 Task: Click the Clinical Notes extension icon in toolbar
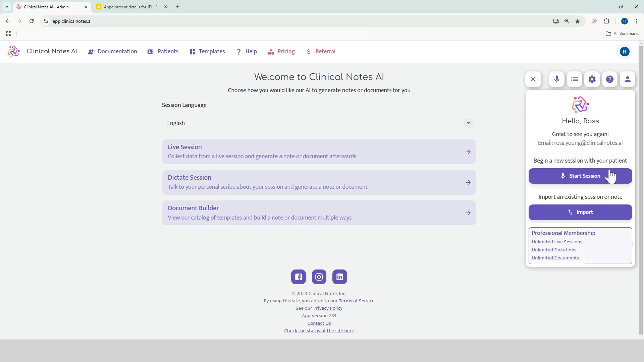click(594, 21)
